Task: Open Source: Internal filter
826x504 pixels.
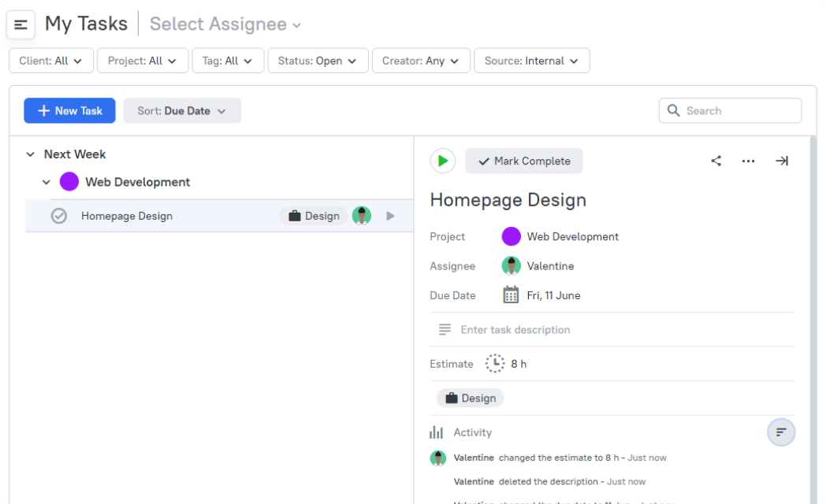Action: pyautogui.click(x=531, y=61)
